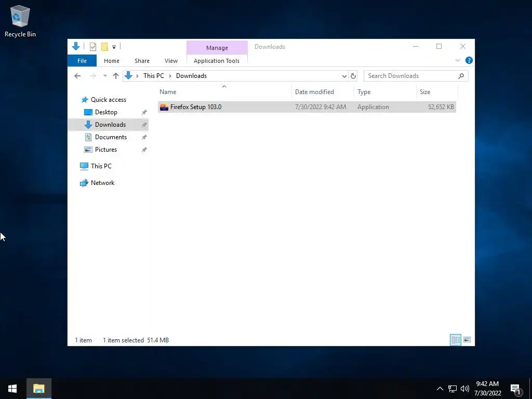The height and width of the screenshot is (399, 532).
Task: Open Network in the navigation pane
Action: coord(102,183)
